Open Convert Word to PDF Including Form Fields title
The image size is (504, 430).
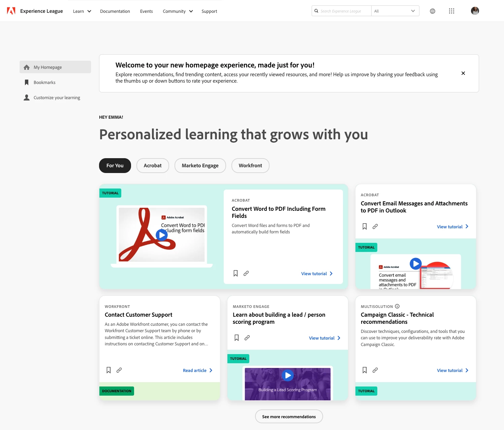click(x=279, y=212)
